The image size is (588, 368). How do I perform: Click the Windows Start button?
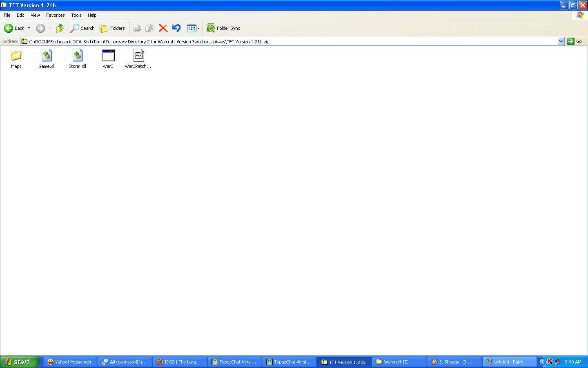(19, 362)
